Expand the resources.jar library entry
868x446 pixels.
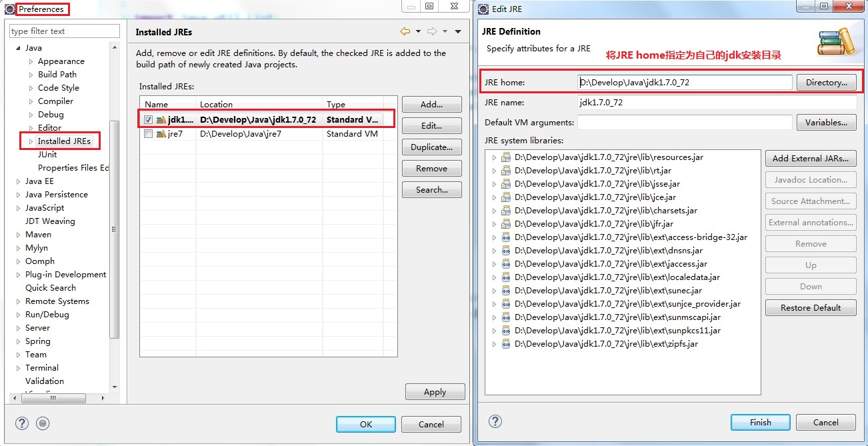pos(494,157)
